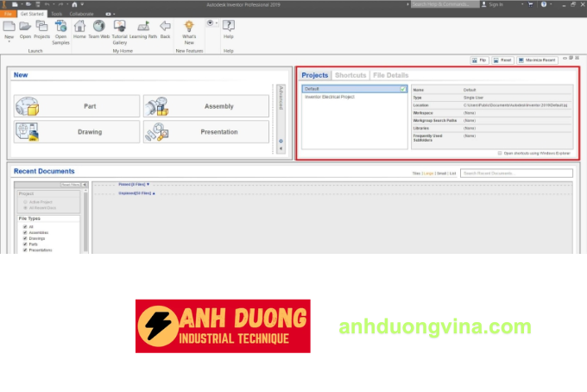The width and height of the screenshot is (587, 392).
Task: Switch to the Tools ribbon tab
Action: (x=56, y=14)
